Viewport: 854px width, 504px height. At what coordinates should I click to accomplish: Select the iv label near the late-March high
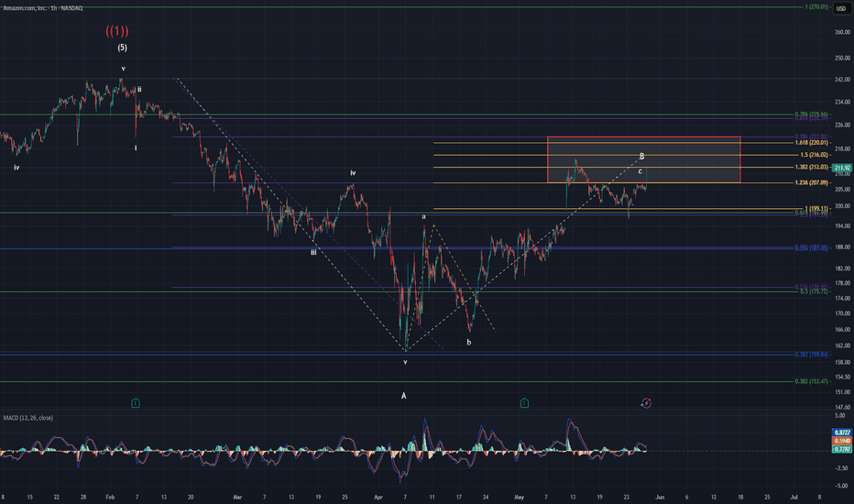click(353, 172)
